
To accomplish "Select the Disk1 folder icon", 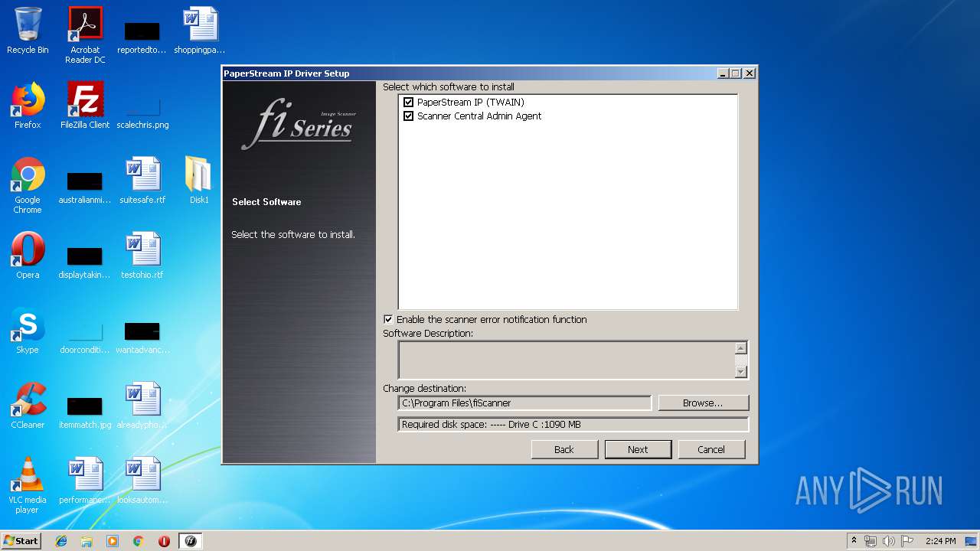I will 199,181.
